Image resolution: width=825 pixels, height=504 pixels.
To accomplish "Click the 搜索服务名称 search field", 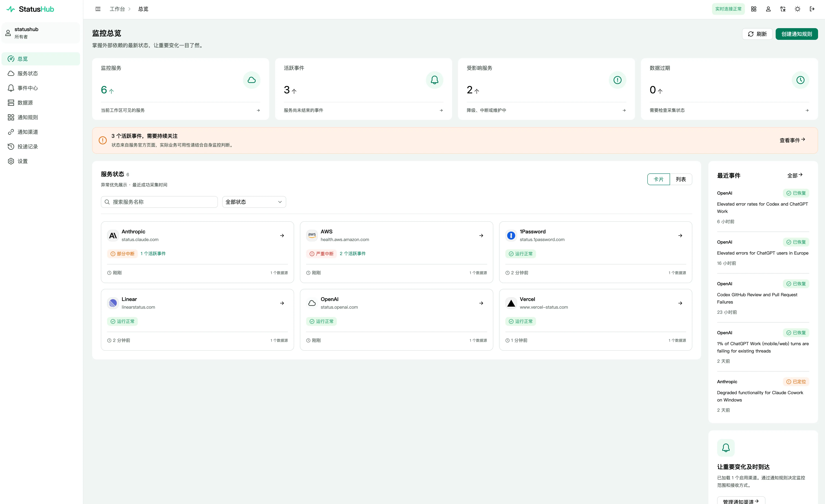I will pyautogui.click(x=159, y=202).
